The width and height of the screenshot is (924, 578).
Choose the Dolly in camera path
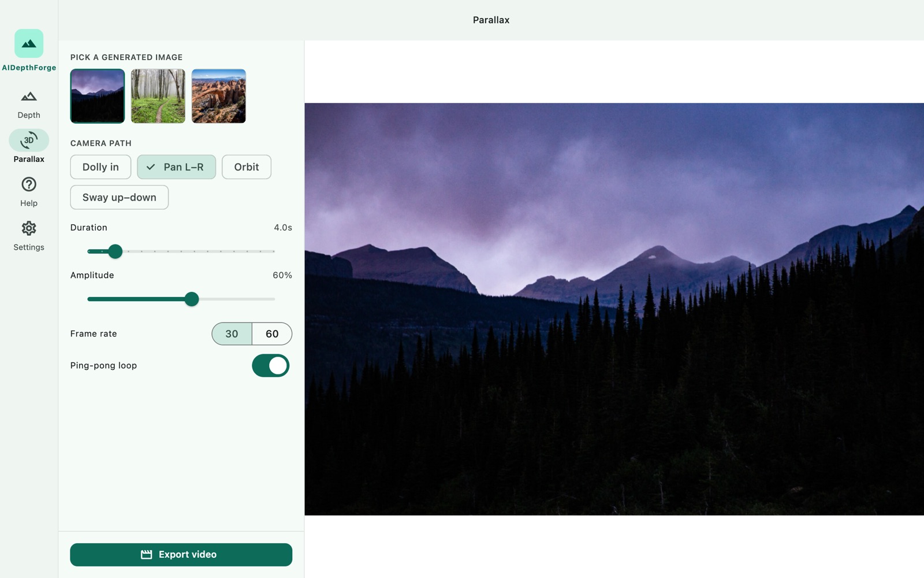[x=100, y=167]
